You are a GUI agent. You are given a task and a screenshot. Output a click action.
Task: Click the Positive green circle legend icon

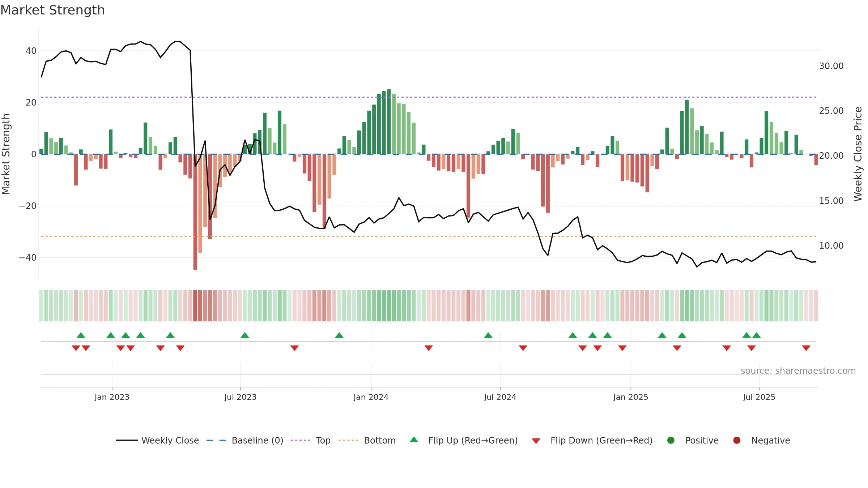click(x=671, y=440)
